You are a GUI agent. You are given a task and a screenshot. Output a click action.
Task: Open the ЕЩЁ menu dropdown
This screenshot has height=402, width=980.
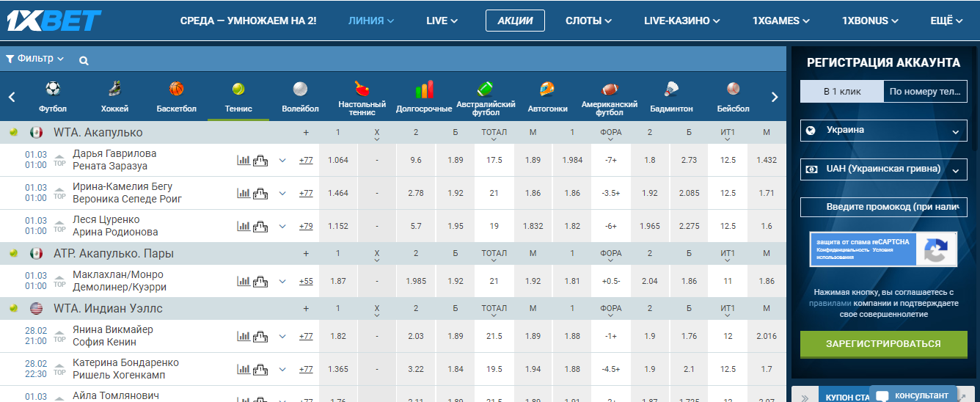(x=946, y=21)
